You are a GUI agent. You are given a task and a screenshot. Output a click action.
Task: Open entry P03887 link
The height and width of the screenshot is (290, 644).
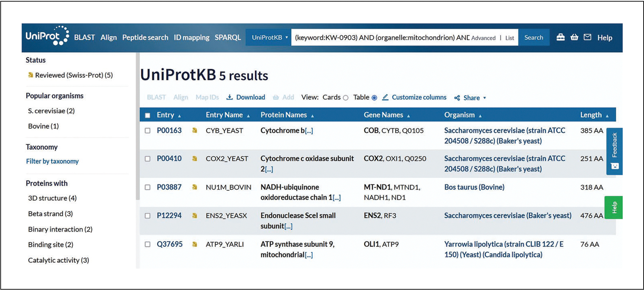pos(169,187)
